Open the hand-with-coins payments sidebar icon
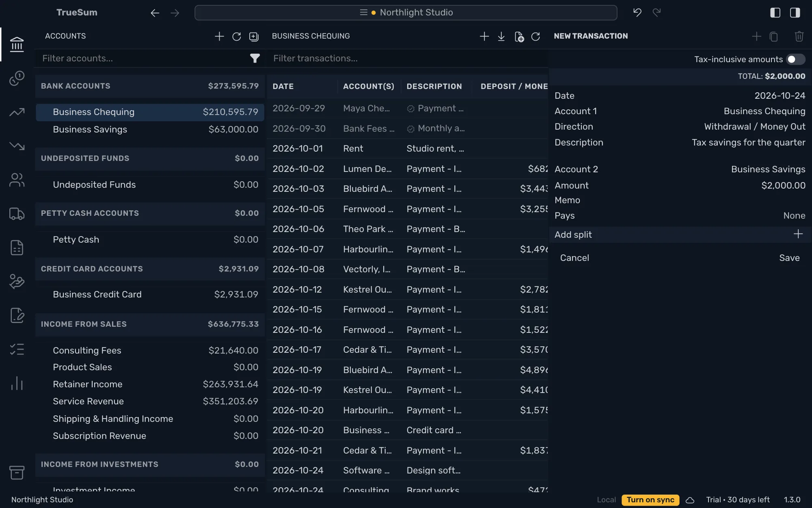 [17, 281]
